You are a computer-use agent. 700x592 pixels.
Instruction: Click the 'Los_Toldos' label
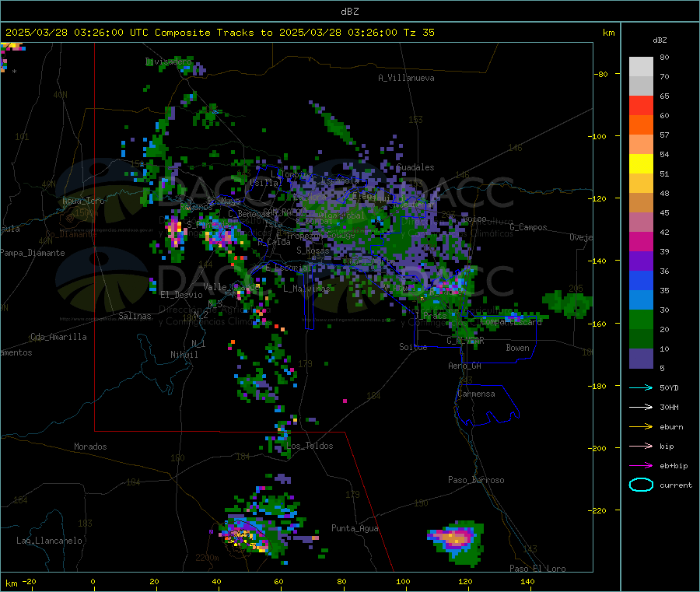(x=310, y=446)
